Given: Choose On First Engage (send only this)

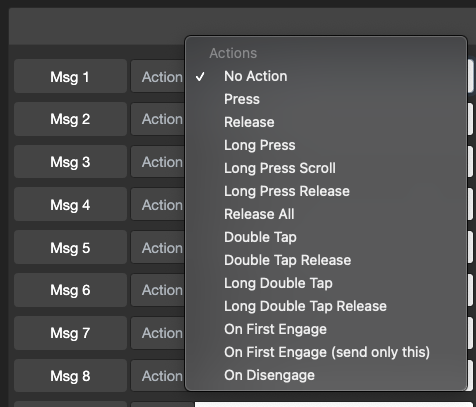Looking at the screenshot, I should (326, 352).
